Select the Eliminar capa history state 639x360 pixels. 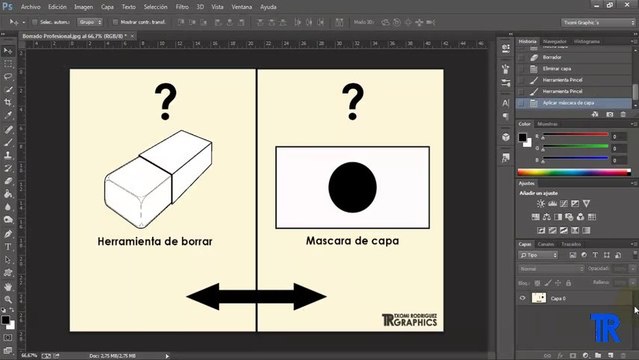click(574, 69)
